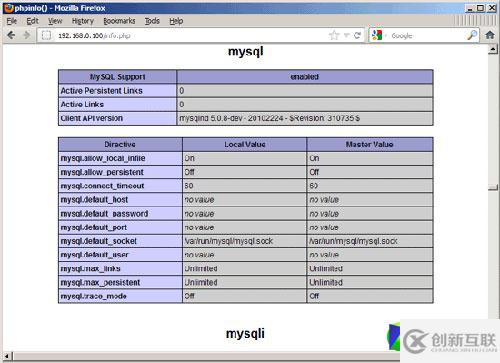Image resolution: width=500 pixels, height=363 pixels.
Task: Click mysql.max_persistent directive
Action: 100,282
